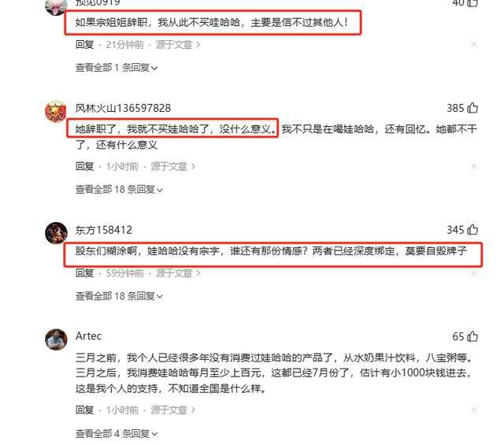Open 源于文章 link under the top comment

pos(178,45)
